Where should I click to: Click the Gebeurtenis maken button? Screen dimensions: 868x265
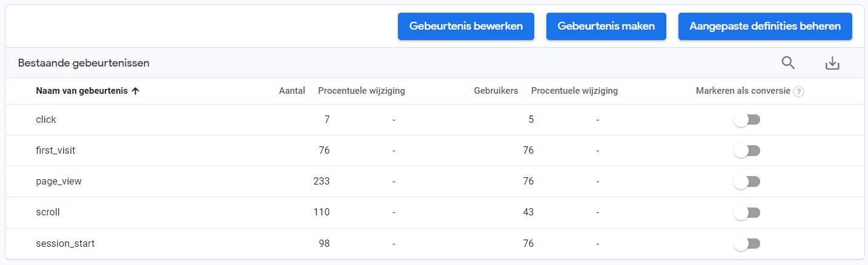pos(606,27)
